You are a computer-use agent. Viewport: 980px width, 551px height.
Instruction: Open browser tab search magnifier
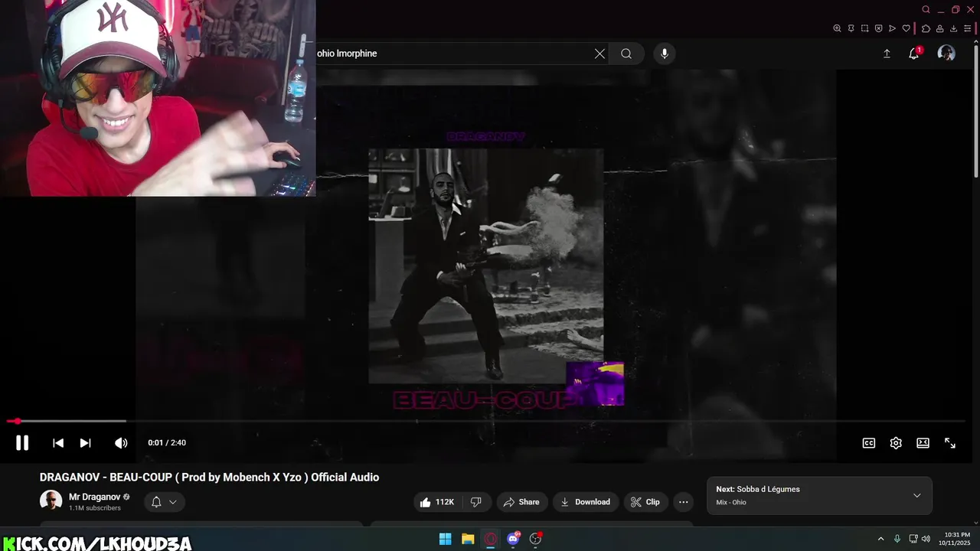click(x=926, y=9)
